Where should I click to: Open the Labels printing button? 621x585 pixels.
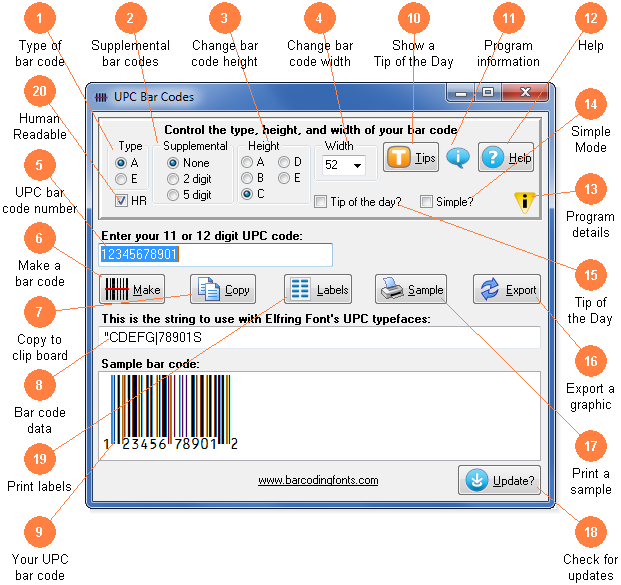tap(318, 289)
